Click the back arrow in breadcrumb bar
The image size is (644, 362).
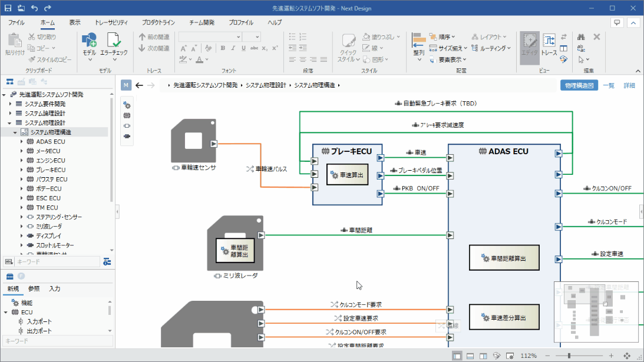(x=139, y=85)
